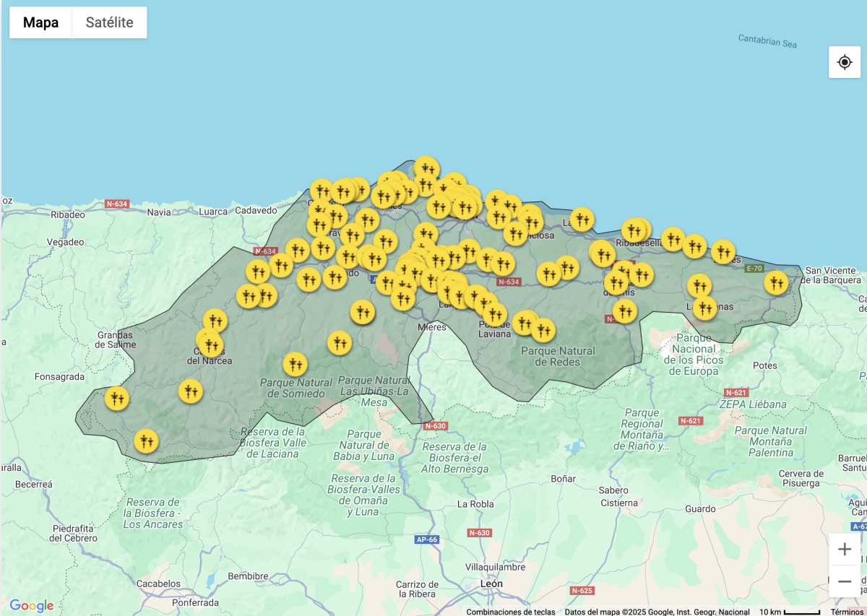Center map on my current location
867x616 pixels.
tap(845, 62)
